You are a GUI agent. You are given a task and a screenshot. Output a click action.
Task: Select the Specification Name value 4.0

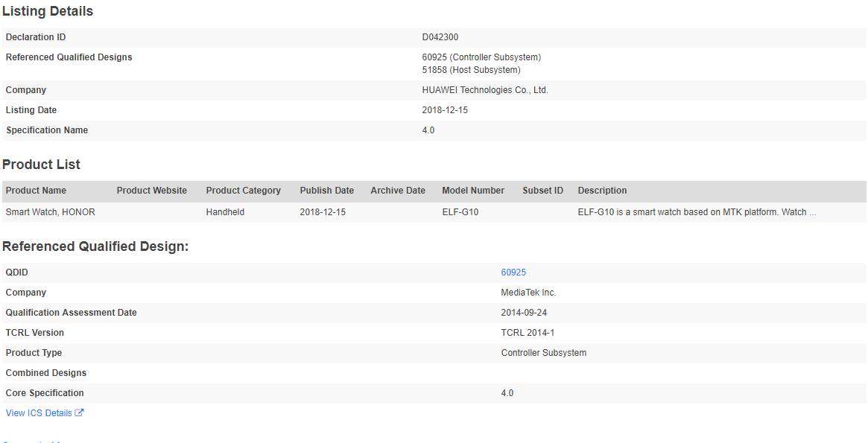coord(428,130)
